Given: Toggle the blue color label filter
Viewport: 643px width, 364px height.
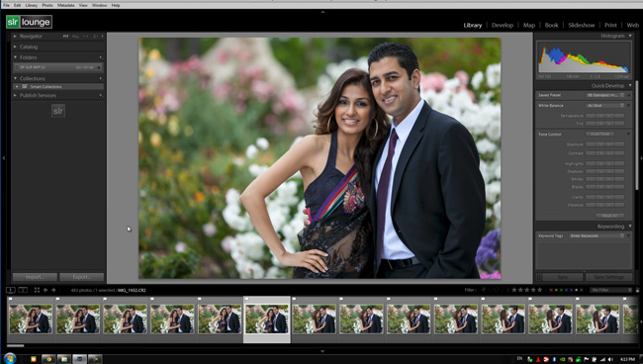Looking at the screenshot, I should tap(566, 290).
